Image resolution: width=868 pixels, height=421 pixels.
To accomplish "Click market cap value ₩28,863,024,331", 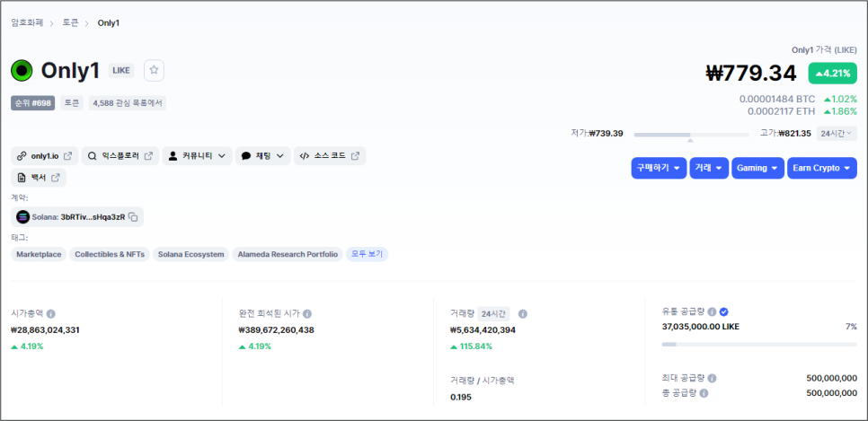I will click(x=46, y=329).
